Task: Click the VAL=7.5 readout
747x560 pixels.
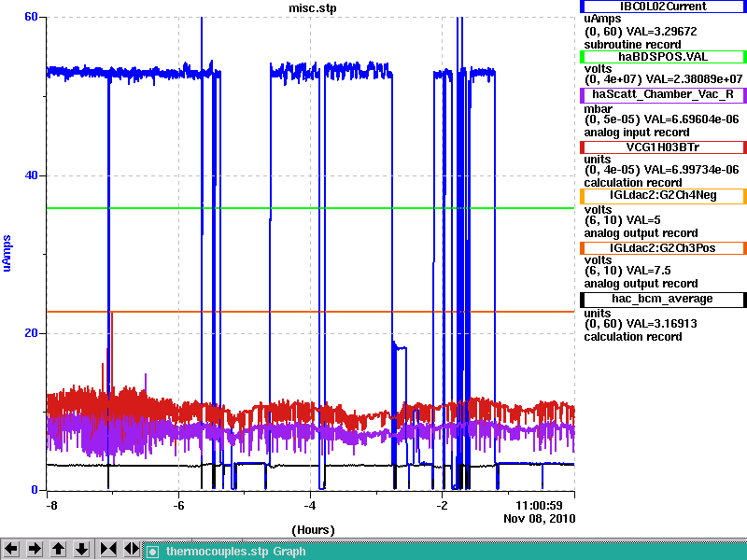Action: click(648, 271)
